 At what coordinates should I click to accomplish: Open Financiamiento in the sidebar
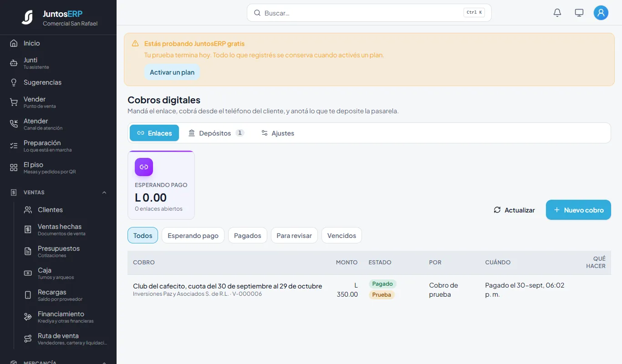[66, 317]
